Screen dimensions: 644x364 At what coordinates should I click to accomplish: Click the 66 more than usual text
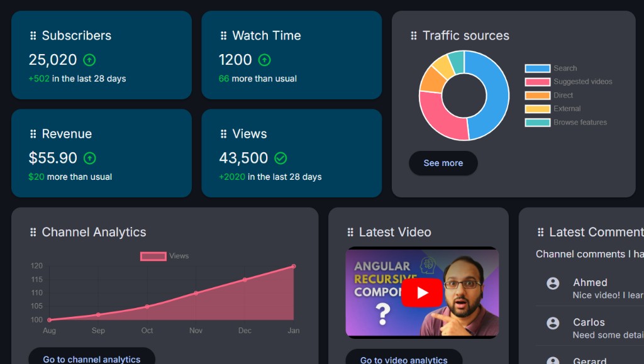257,79
